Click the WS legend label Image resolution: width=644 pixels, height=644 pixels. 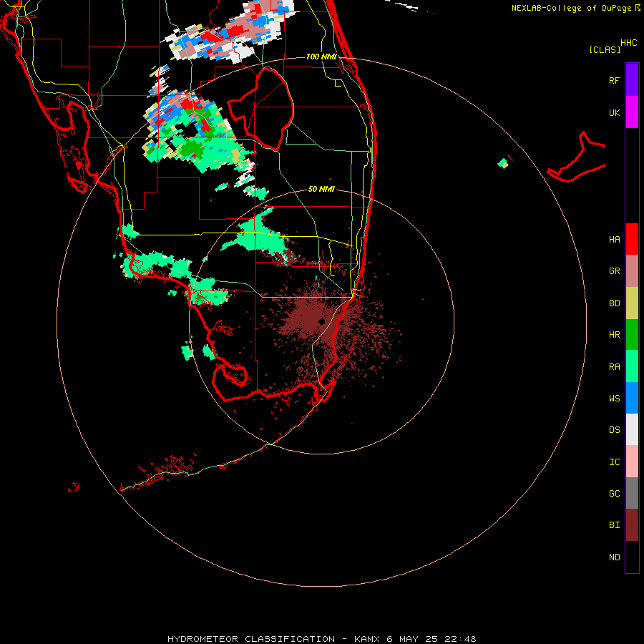614,398
